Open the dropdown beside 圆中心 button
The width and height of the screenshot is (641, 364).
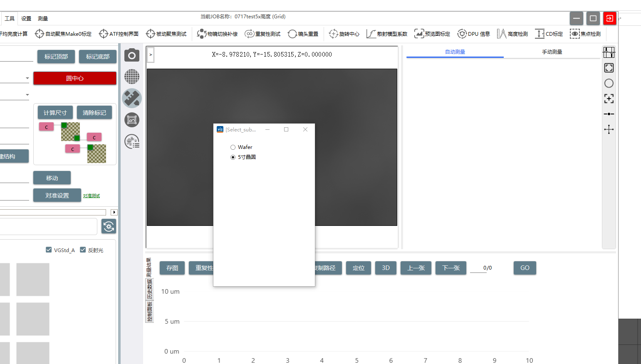[27, 78]
